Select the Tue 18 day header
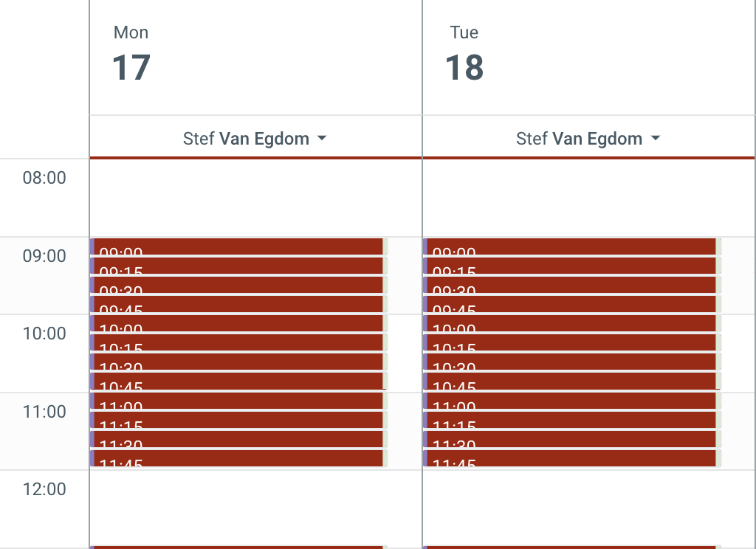The image size is (756, 549). click(x=464, y=55)
